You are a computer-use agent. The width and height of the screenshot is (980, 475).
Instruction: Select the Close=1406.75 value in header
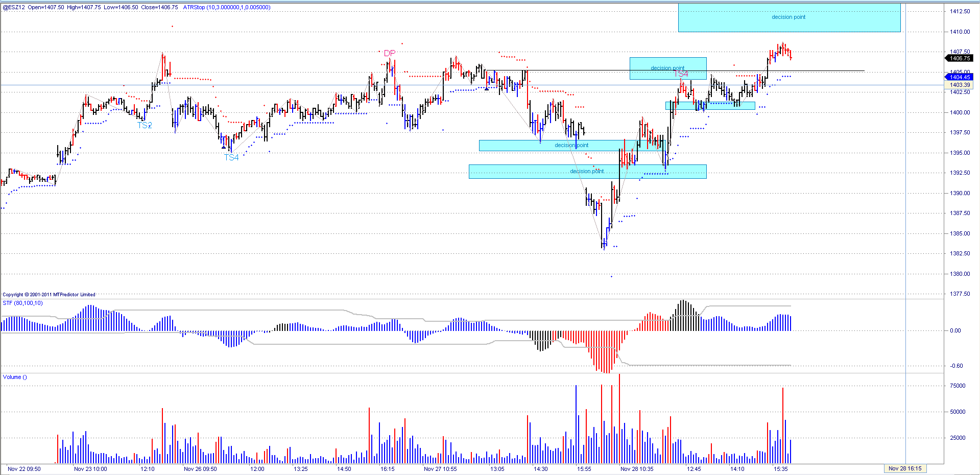[160, 7]
